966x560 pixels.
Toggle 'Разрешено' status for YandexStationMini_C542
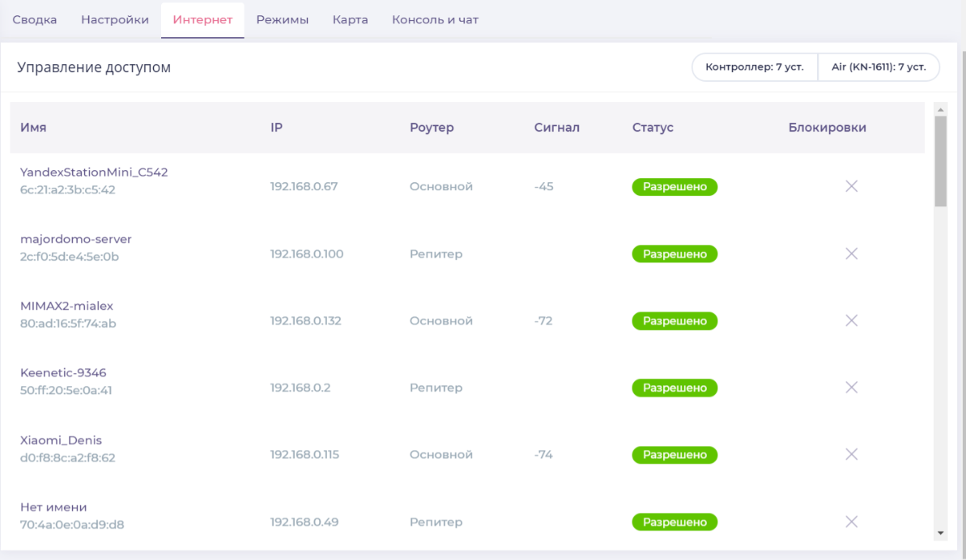pos(674,187)
